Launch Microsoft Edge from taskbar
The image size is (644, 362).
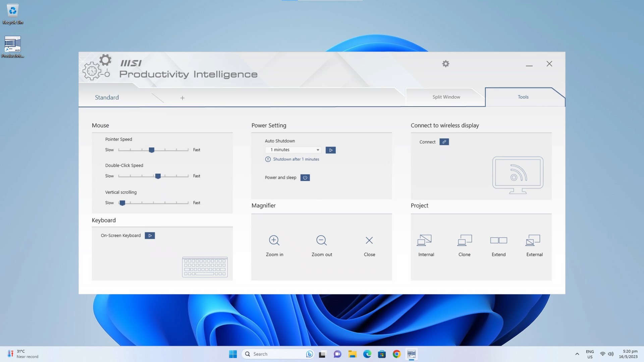(367, 354)
